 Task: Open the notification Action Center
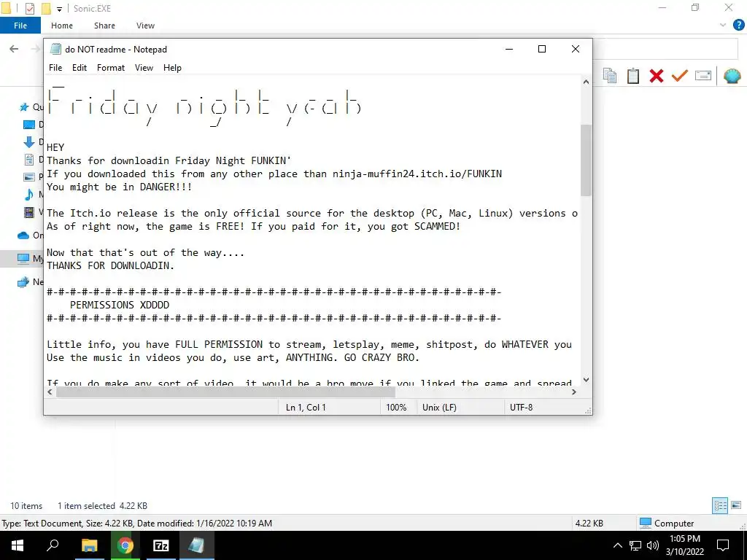tap(723, 545)
